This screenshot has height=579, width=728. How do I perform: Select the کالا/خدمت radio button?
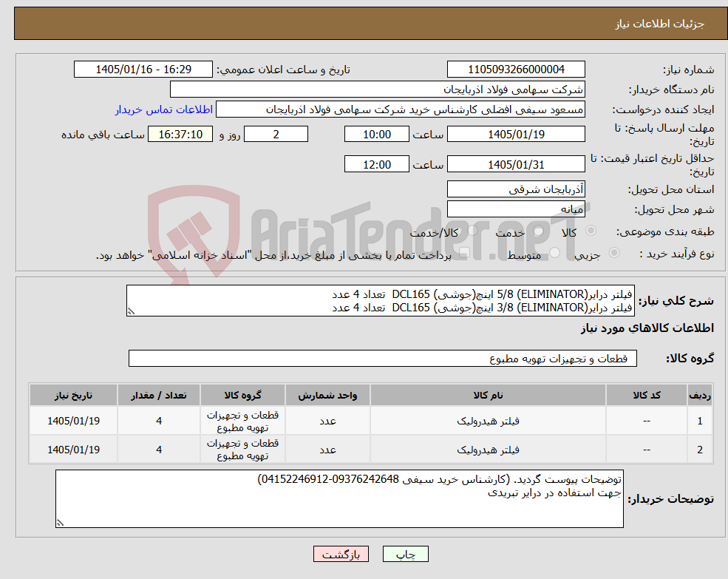(472, 231)
